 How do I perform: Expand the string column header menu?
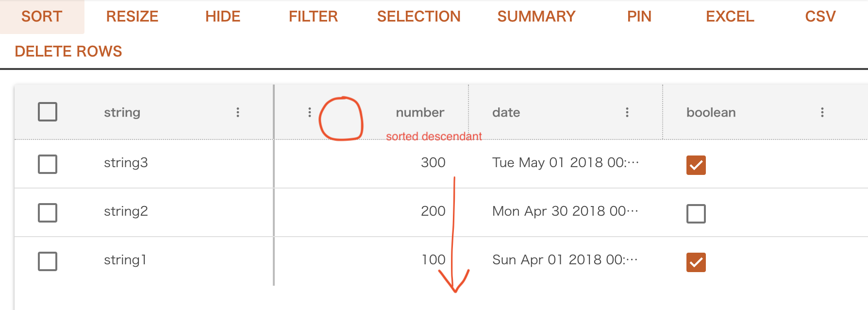click(237, 112)
